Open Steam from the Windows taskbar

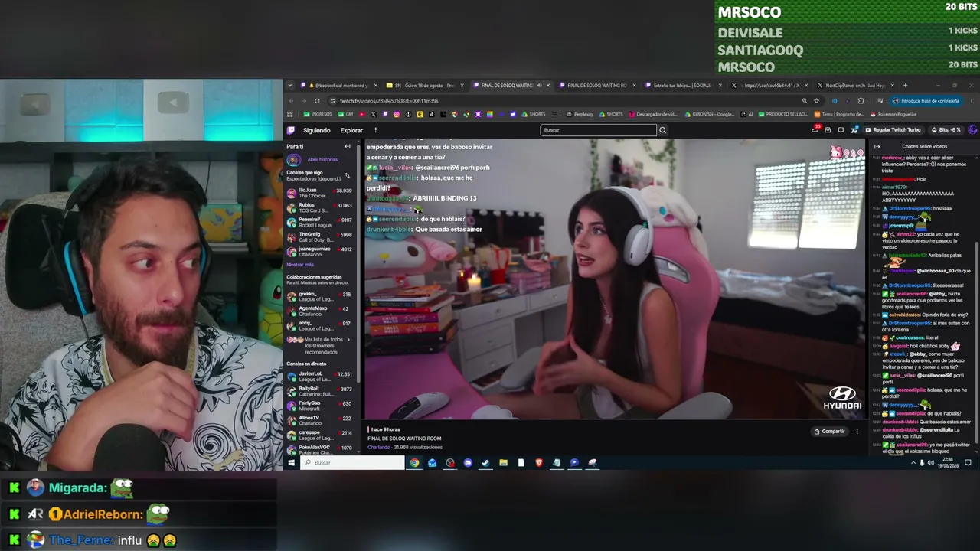pos(485,462)
